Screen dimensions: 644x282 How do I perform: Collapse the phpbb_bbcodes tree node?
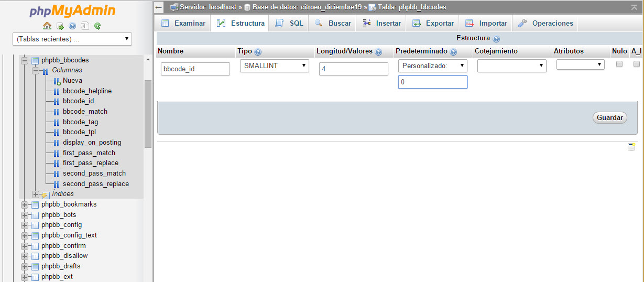coord(25,61)
